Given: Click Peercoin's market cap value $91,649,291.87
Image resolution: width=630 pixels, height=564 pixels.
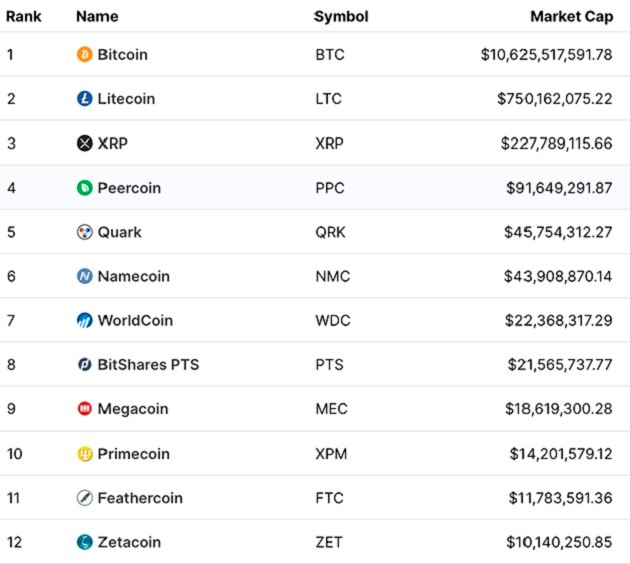Looking at the screenshot, I should [x=559, y=188].
